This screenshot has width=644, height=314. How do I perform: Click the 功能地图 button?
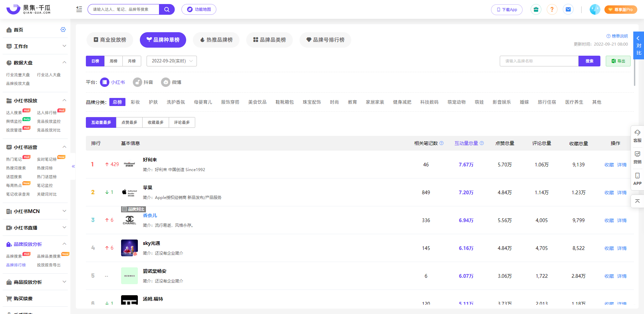click(x=199, y=9)
